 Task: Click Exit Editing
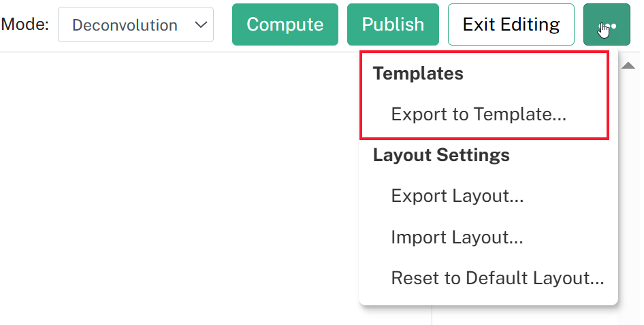511,24
